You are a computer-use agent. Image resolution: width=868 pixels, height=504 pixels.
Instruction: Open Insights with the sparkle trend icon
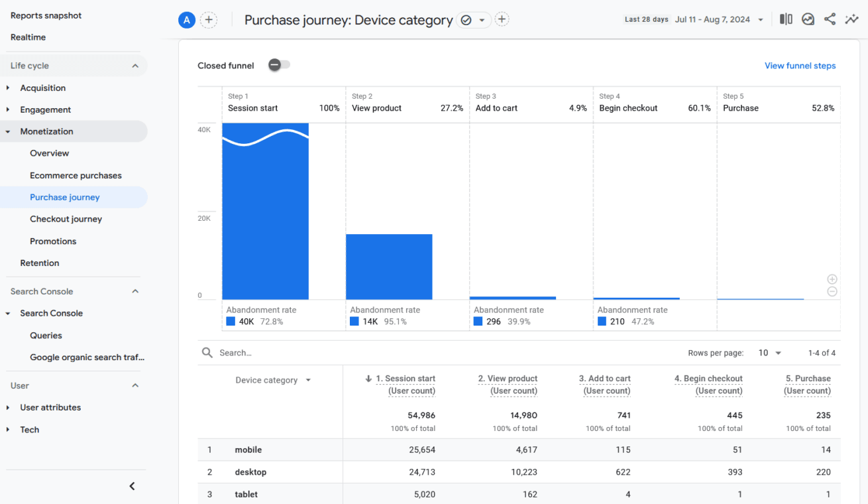tap(851, 19)
